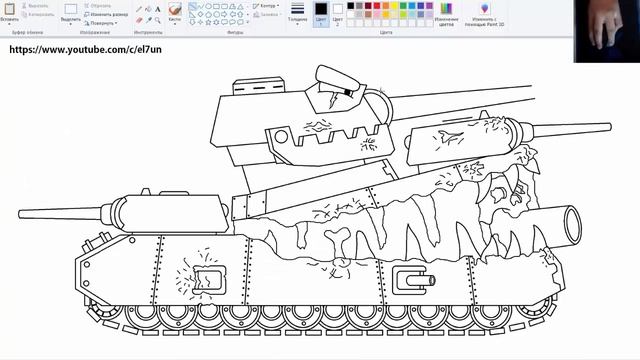Choose the Rectangle shape
This screenshot has width=640, height=360.
[x=216, y=6]
